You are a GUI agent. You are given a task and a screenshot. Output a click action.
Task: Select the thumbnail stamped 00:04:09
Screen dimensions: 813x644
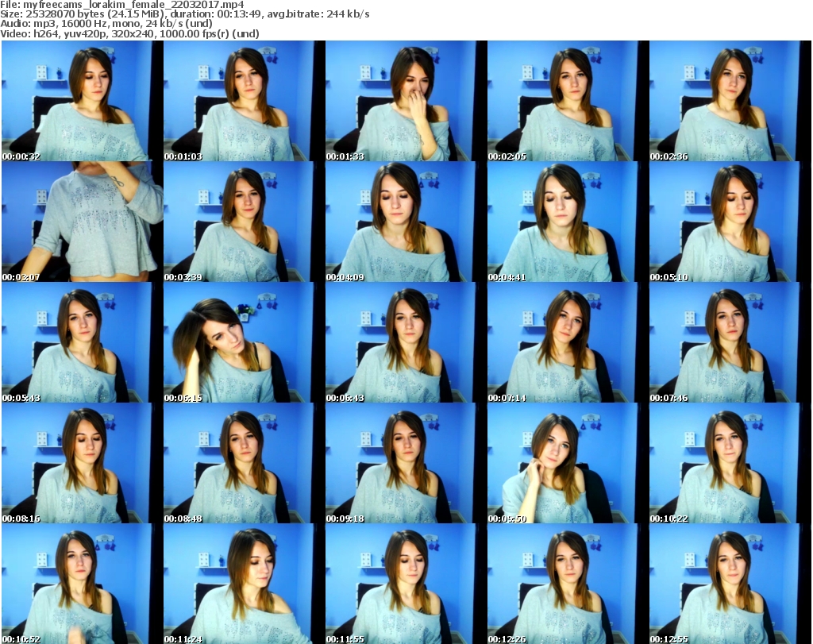[x=406, y=222]
